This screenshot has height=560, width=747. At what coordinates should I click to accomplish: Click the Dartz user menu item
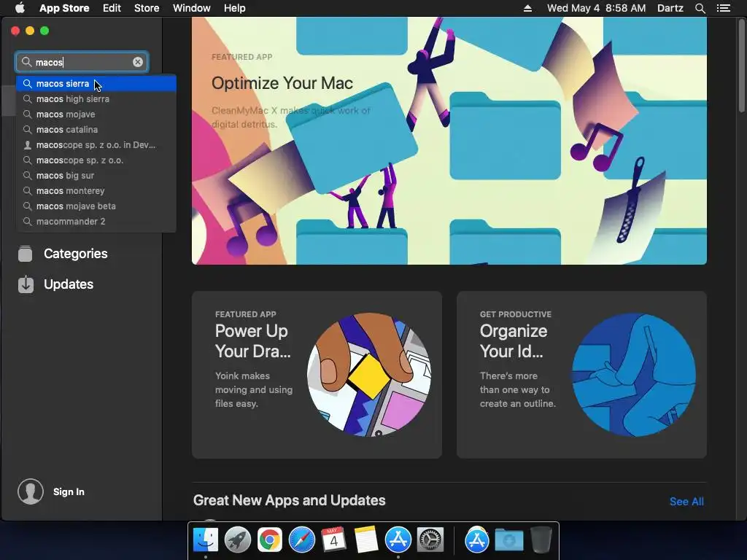pos(670,8)
